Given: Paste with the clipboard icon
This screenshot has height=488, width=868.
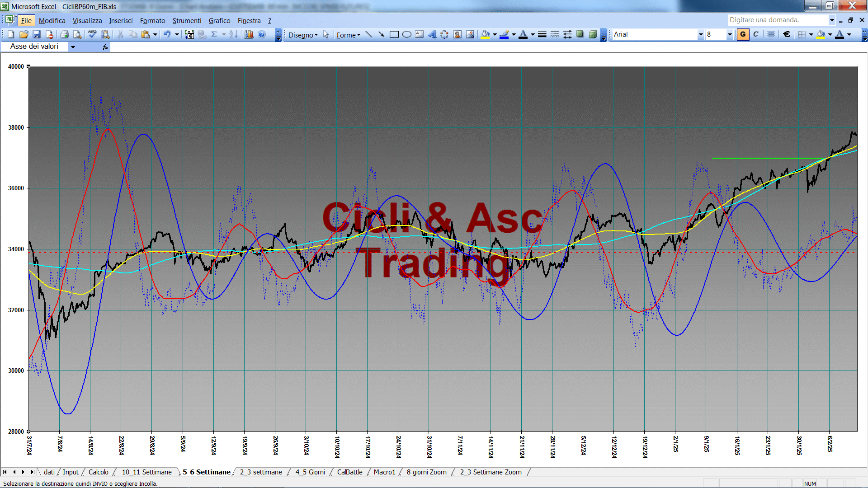Looking at the screenshot, I should click(145, 34).
